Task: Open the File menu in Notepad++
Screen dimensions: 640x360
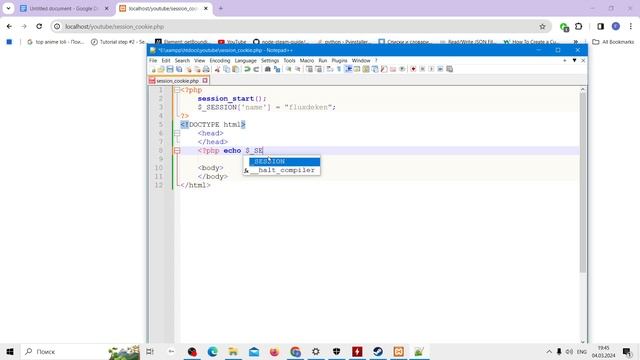Action: point(153,60)
